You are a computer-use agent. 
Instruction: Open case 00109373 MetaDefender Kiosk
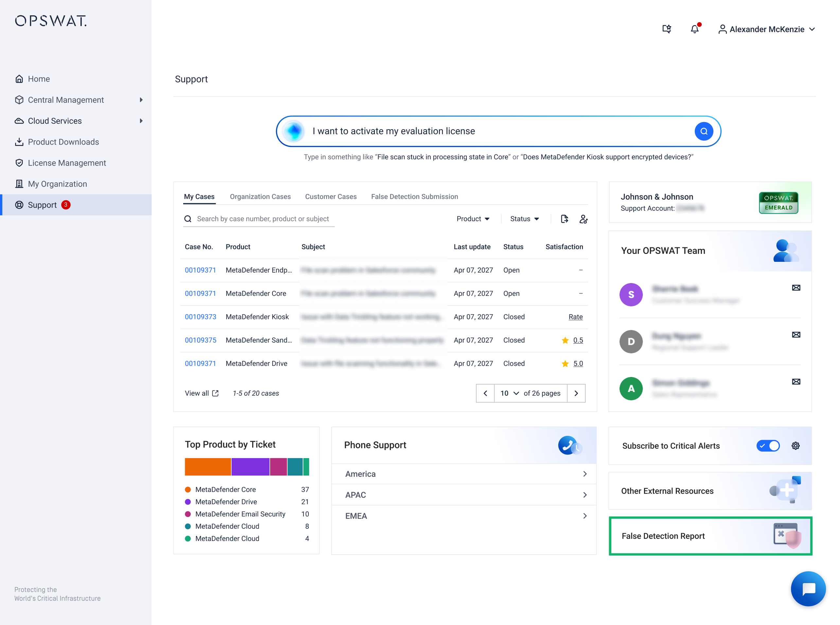[201, 317]
